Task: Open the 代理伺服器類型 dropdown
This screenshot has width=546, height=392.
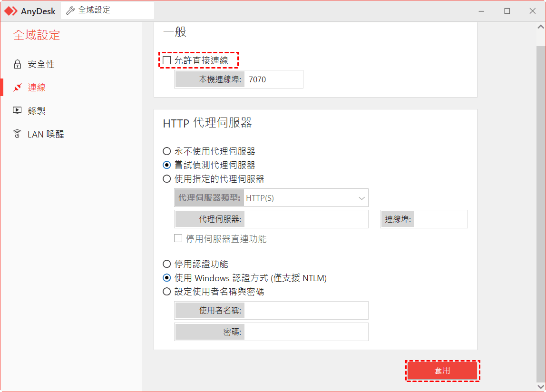Action: tap(271, 198)
